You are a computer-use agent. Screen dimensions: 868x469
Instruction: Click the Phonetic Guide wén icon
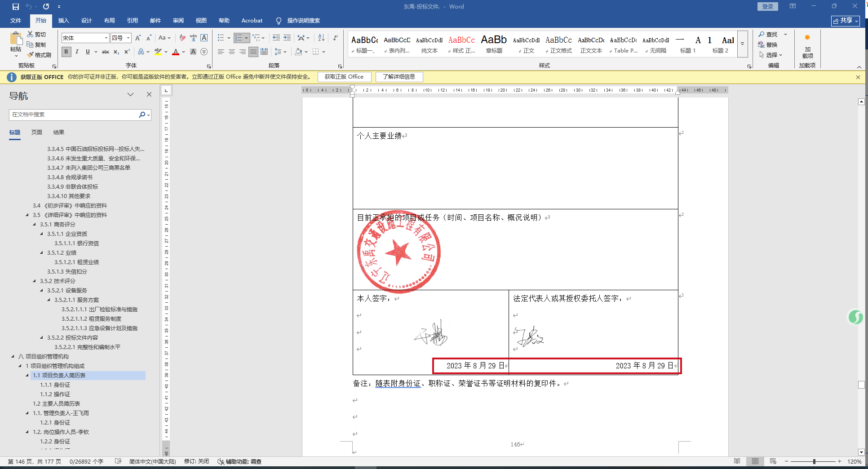(x=193, y=38)
